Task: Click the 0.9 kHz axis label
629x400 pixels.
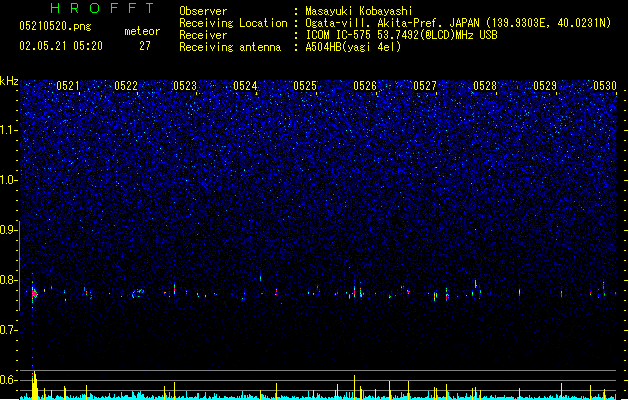Action: tap(9, 230)
